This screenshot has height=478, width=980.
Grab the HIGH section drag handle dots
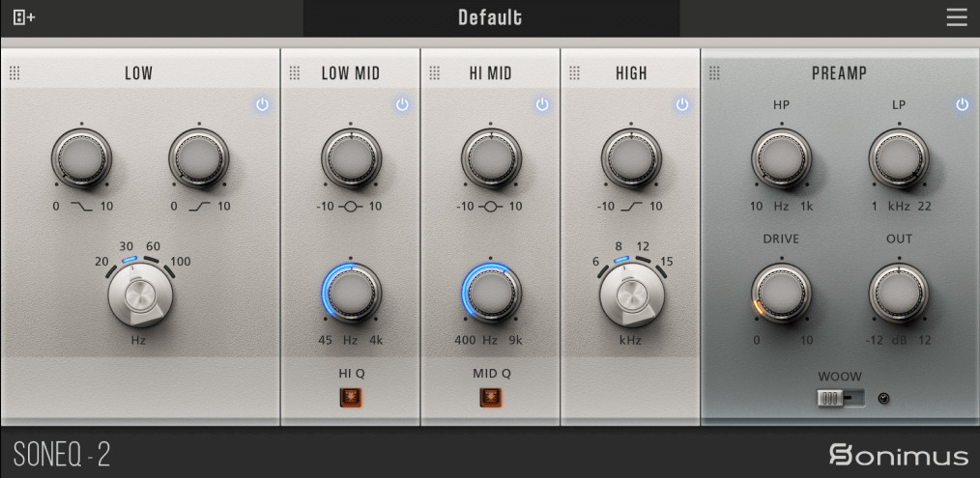pos(575,73)
